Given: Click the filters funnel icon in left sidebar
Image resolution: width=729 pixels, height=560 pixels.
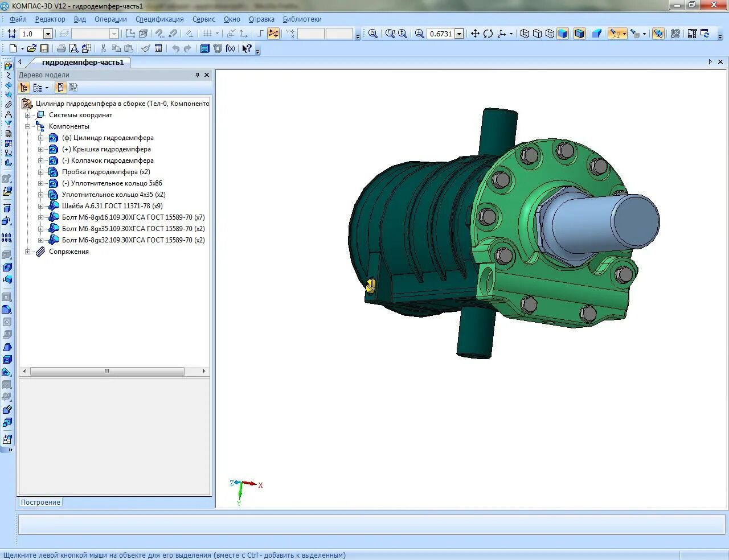Looking at the screenshot, I should tap(8, 124).
